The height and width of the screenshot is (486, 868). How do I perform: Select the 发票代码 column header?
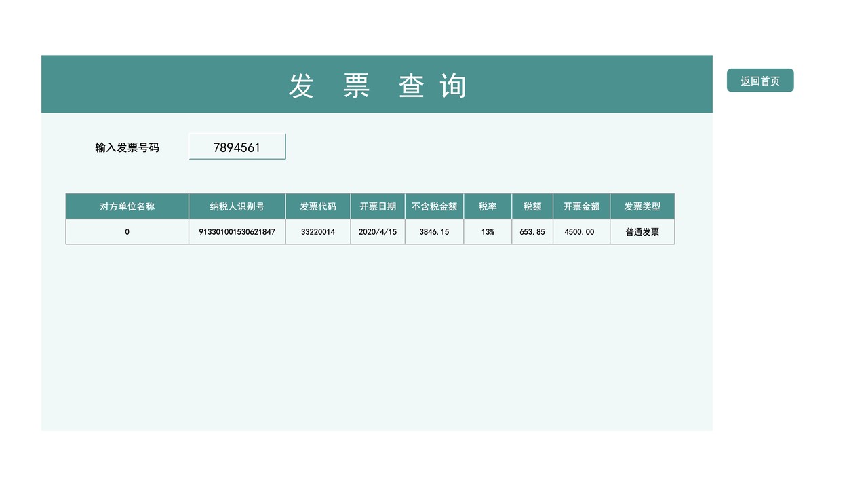click(x=317, y=206)
